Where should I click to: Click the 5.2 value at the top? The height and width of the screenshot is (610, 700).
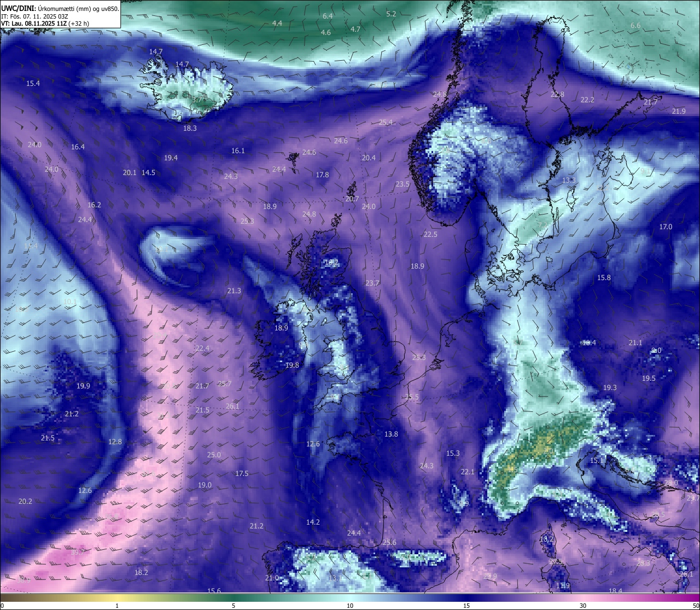391,14
